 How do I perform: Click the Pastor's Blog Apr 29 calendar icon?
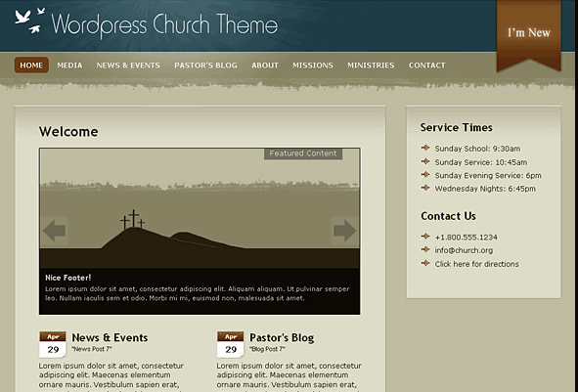click(x=231, y=344)
